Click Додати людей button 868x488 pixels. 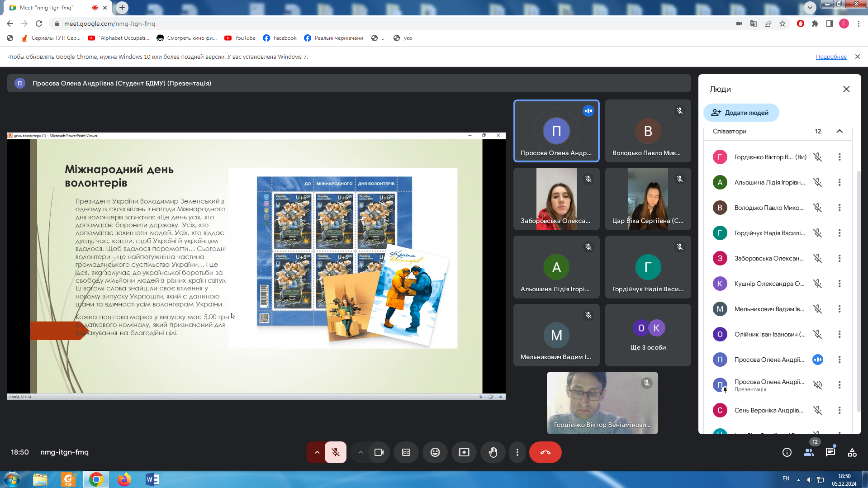[741, 113]
